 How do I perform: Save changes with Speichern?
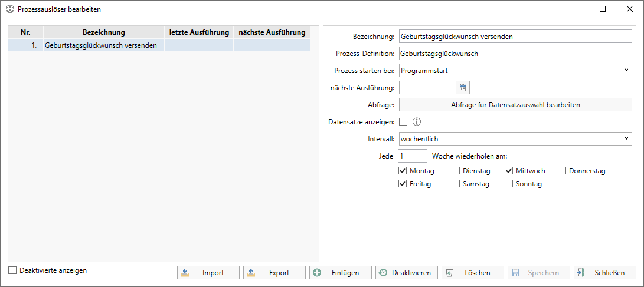[539, 273]
